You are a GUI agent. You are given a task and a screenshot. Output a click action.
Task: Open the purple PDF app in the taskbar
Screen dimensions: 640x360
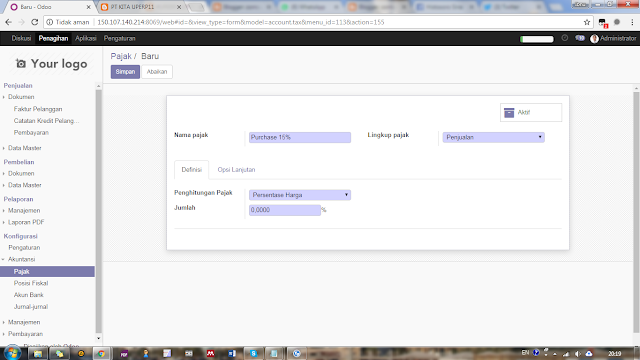click(x=124, y=353)
